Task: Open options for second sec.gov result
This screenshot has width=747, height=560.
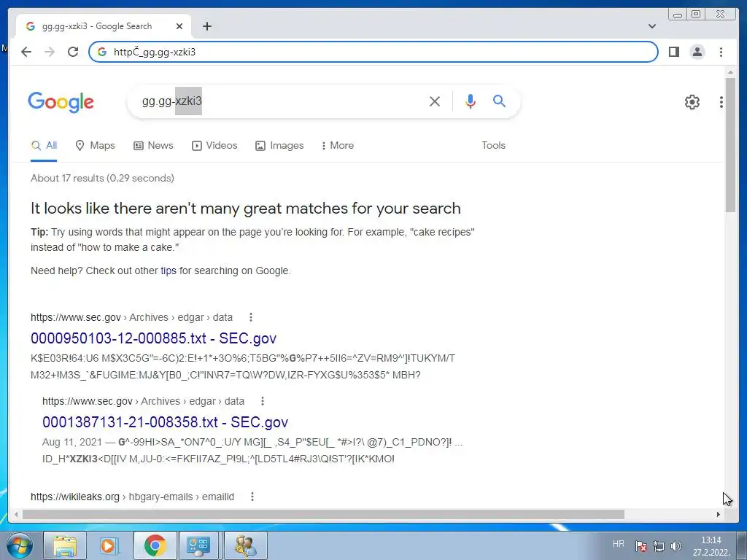Action: [263, 401]
